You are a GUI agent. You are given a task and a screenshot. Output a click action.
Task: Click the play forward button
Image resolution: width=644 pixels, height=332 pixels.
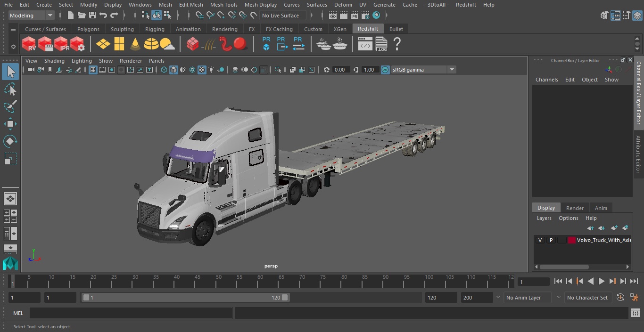(x=602, y=281)
